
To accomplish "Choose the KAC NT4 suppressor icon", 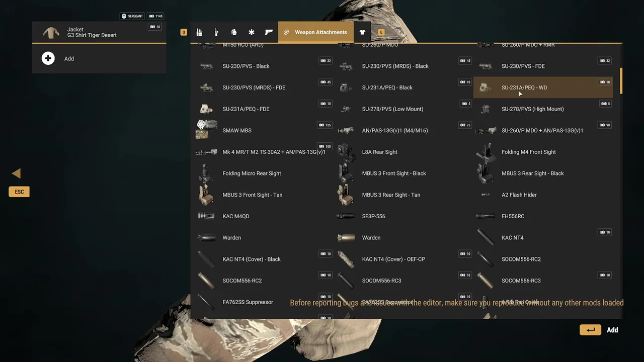I will pos(485,237).
